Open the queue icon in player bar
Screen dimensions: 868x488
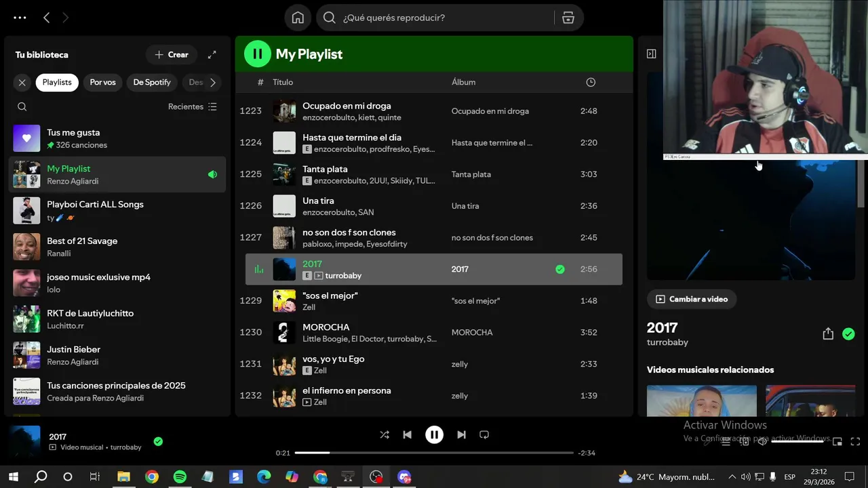tap(726, 441)
